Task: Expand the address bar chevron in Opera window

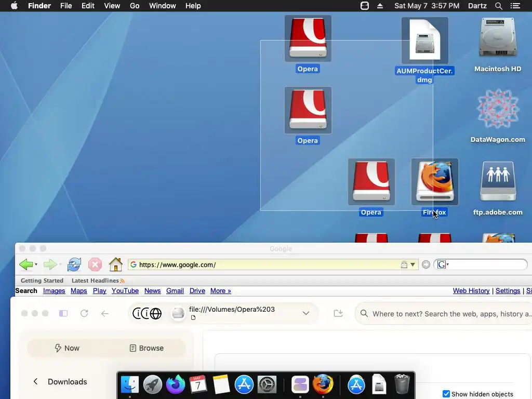Action: coord(305,313)
